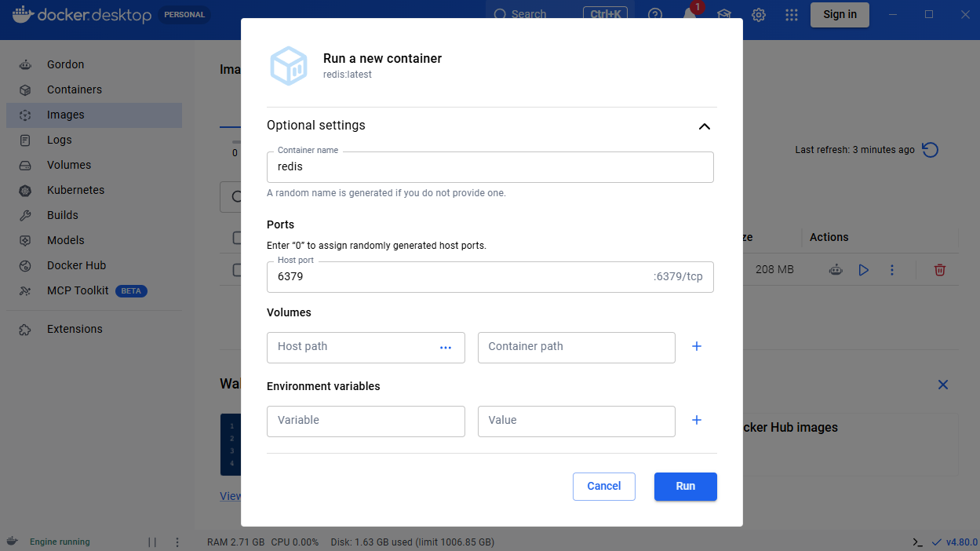
Task: Refresh the images list
Action: [x=931, y=150]
